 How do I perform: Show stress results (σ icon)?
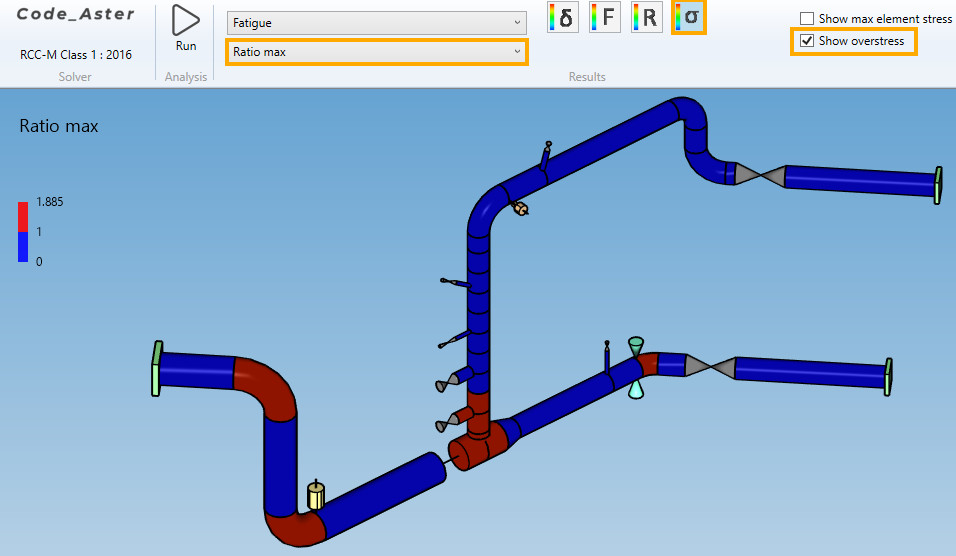pyautogui.click(x=690, y=18)
